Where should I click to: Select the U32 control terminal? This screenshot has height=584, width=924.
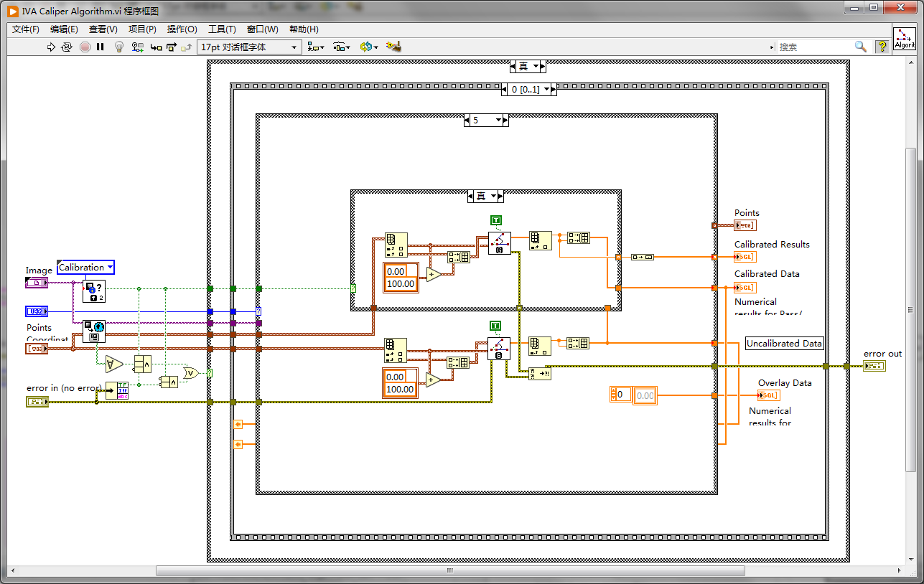(37, 311)
